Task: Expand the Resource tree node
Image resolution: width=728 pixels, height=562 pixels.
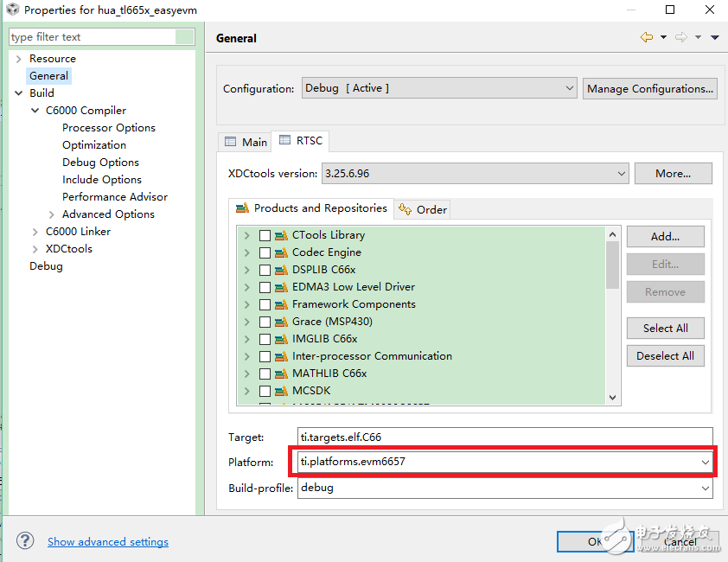Action: [x=18, y=59]
